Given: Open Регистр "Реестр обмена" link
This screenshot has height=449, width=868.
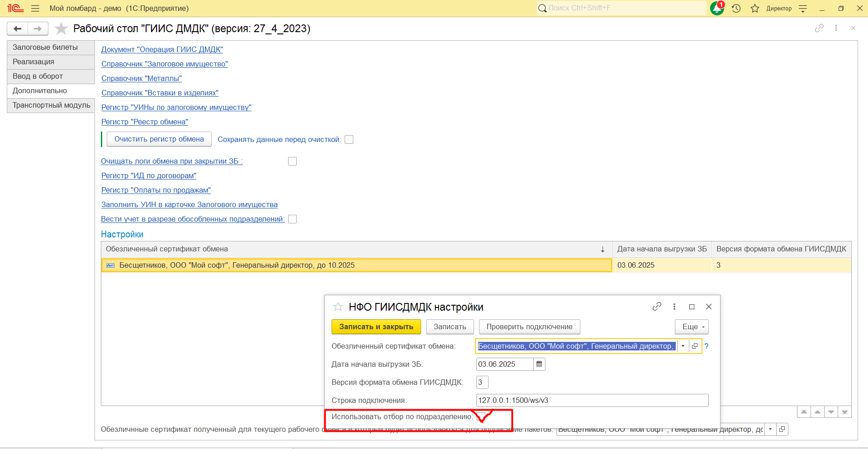Looking at the screenshot, I should [x=145, y=122].
